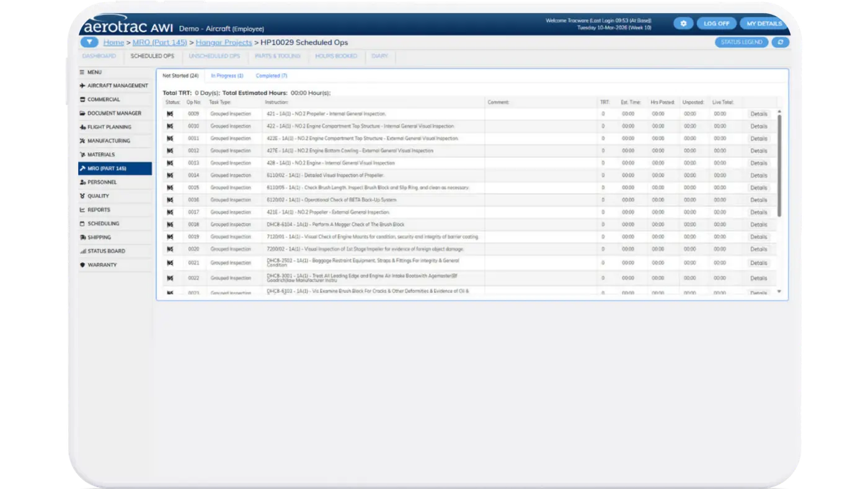Click the Quality sidebar icon
This screenshot has width=868, height=489.
coord(82,196)
